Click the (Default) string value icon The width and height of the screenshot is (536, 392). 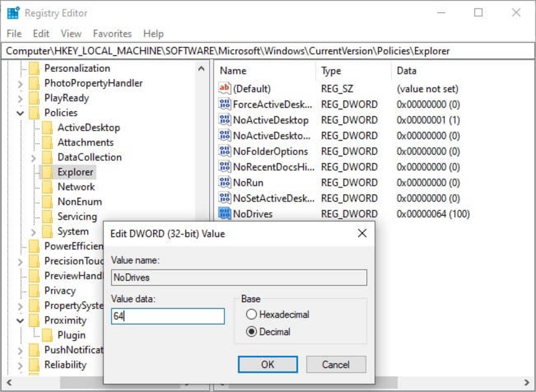click(225, 89)
